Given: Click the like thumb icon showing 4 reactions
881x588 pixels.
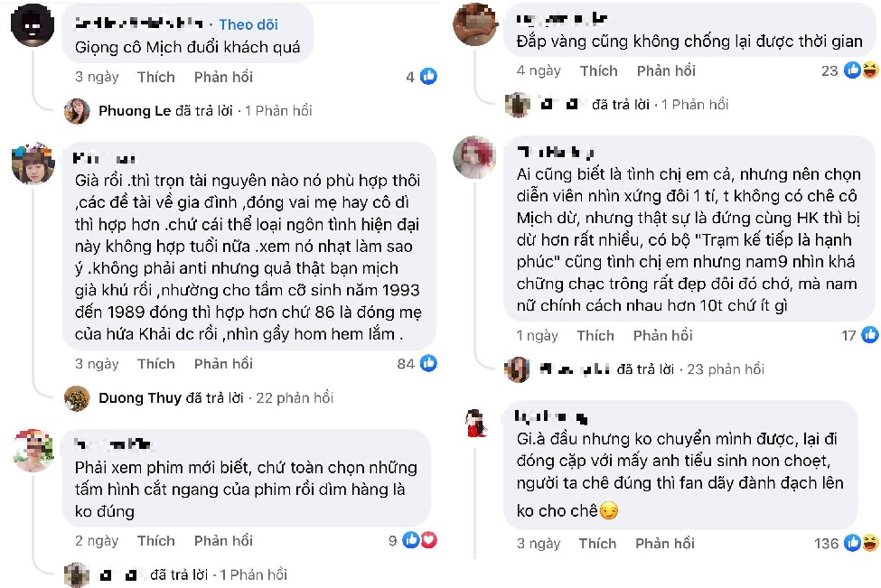Looking at the screenshot, I should coord(427,77).
